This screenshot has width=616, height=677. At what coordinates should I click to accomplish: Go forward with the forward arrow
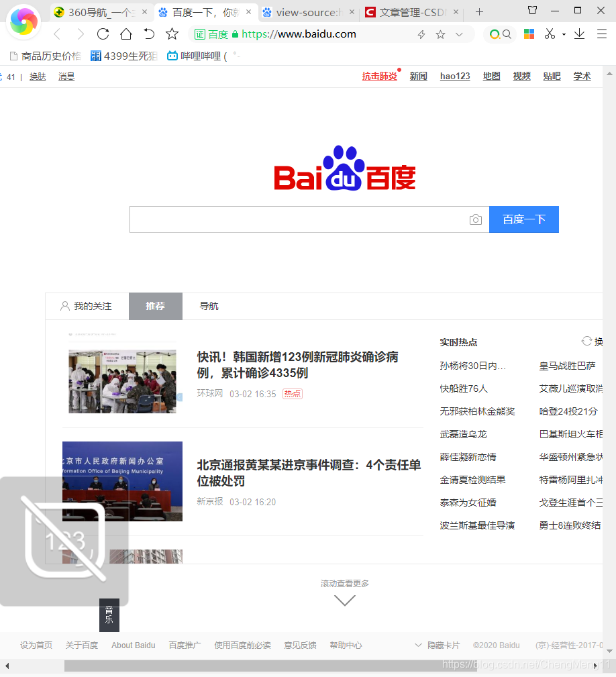(81, 34)
